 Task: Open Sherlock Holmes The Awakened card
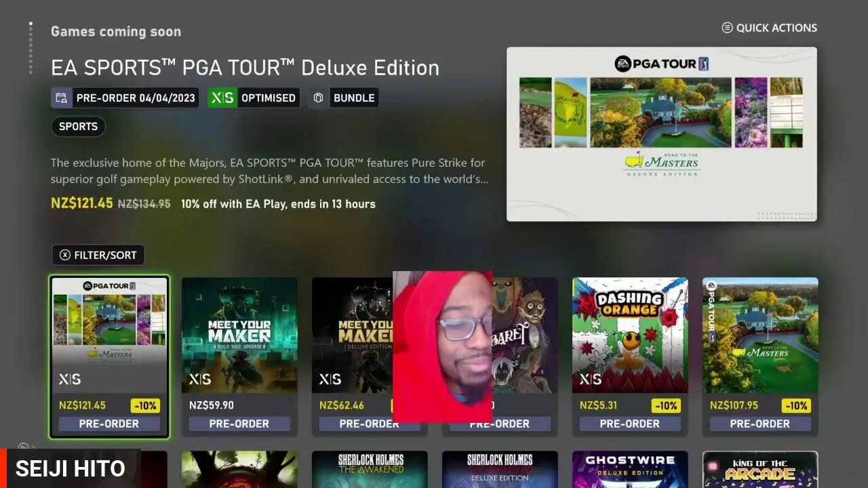pyautogui.click(x=370, y=469)
